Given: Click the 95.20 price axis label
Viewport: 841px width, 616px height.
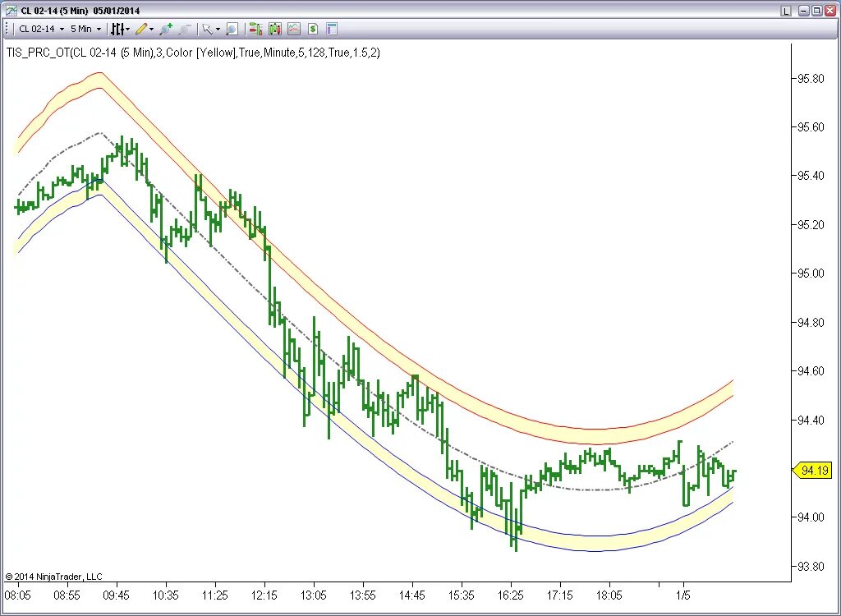Looking at the screenshot, I should (810, 225).
